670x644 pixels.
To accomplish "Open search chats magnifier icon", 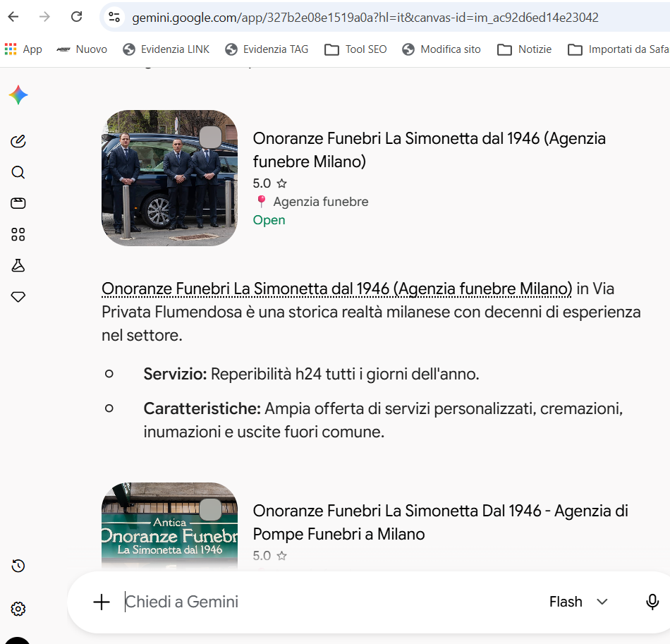I will [18, 172].
